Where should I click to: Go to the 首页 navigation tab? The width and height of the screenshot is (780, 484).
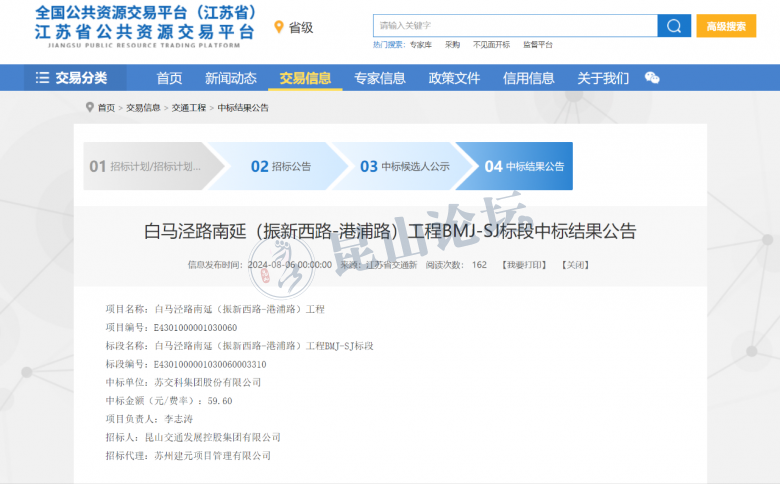point(169,78)
